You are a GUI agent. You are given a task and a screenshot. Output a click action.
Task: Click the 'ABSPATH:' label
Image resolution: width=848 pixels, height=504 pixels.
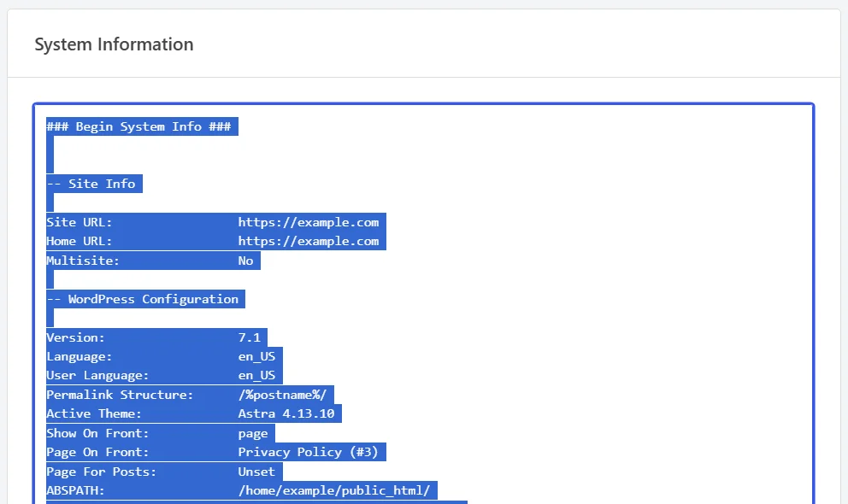[76, 490]
